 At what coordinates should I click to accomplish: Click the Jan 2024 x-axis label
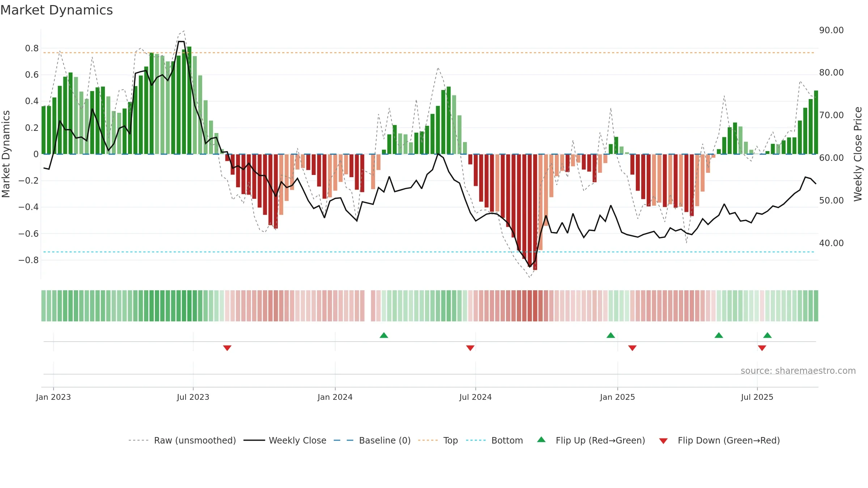335,397
